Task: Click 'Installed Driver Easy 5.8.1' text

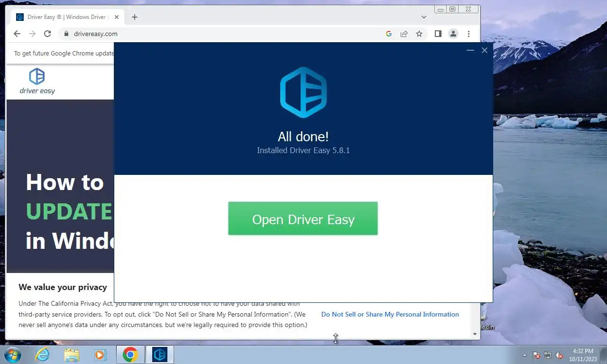Action: pyautogui.click(x=303, y=150)
